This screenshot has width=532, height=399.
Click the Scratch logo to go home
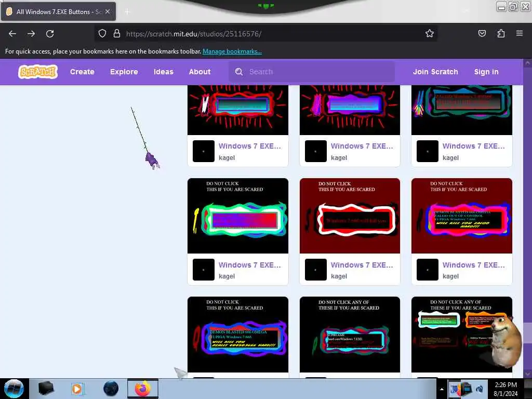[37, 72]
